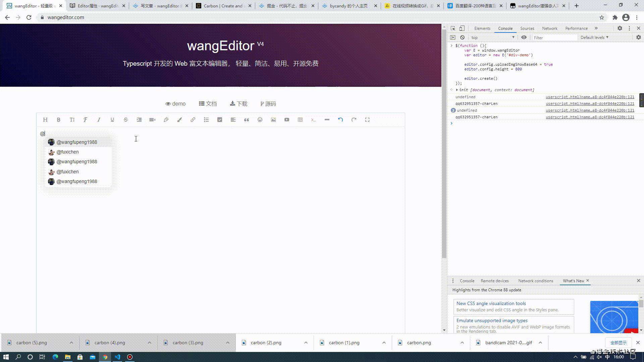Toggle strikethrough formatting
The width and height of the screenshot is (644, 362).
[126, 120]
